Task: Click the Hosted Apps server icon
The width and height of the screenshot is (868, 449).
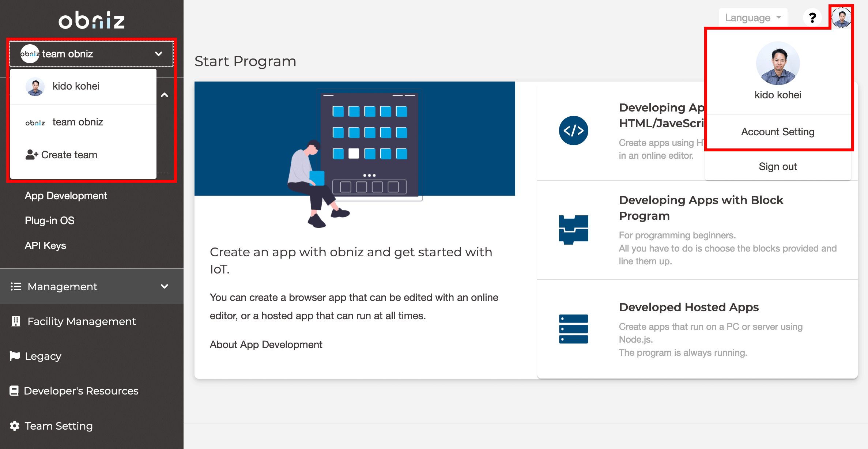Action: tap(573, 329)
